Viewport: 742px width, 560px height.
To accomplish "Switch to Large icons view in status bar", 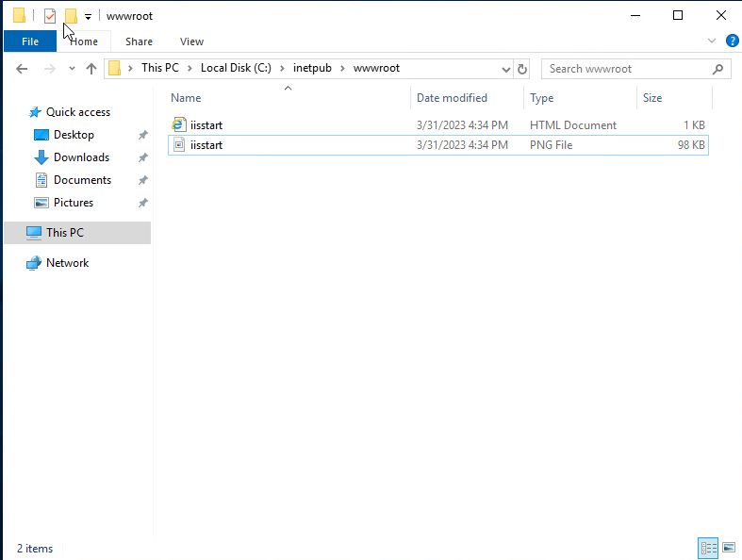I will coord(729,548).
